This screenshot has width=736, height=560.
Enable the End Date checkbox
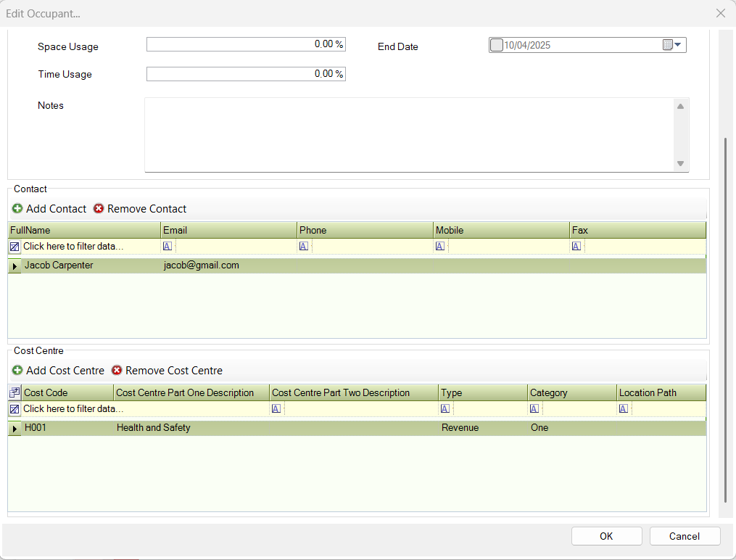pos(496,46)
